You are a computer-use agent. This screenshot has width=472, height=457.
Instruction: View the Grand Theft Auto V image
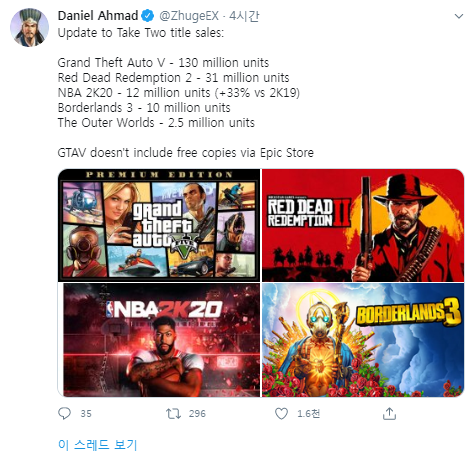point(159,225)
